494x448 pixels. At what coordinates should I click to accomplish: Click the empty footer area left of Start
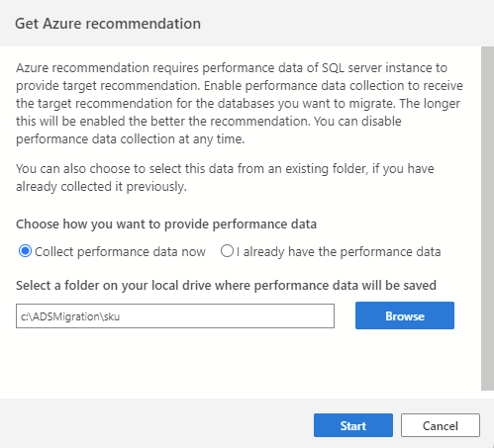coord(155,425)
